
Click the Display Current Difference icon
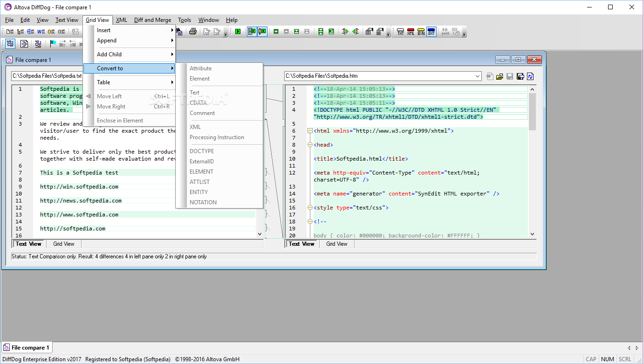click(321, 32)
